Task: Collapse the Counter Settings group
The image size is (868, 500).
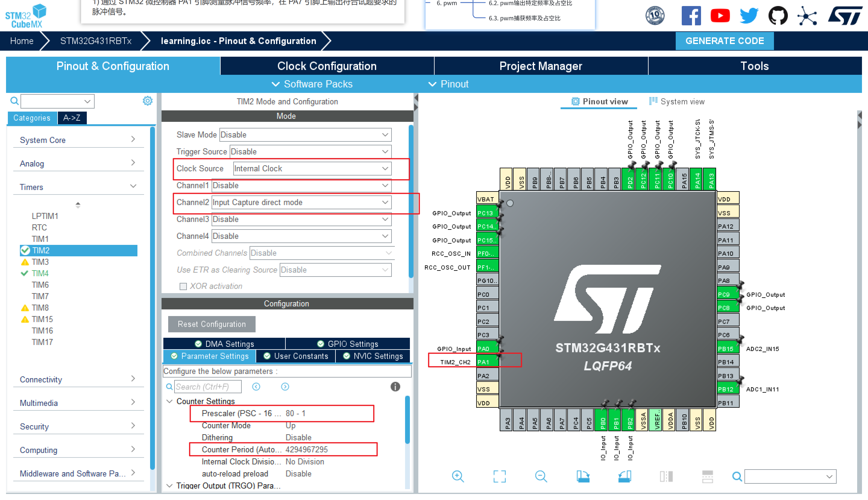Action: point(170,401)
